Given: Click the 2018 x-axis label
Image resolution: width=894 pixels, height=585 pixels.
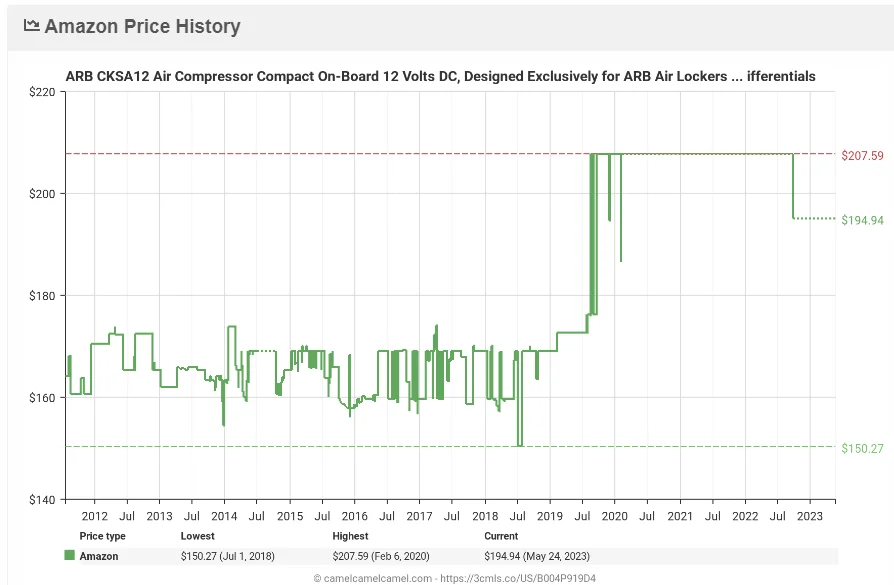Looking at the screenshot, I should pyautogui.click(x=485, y=517).
